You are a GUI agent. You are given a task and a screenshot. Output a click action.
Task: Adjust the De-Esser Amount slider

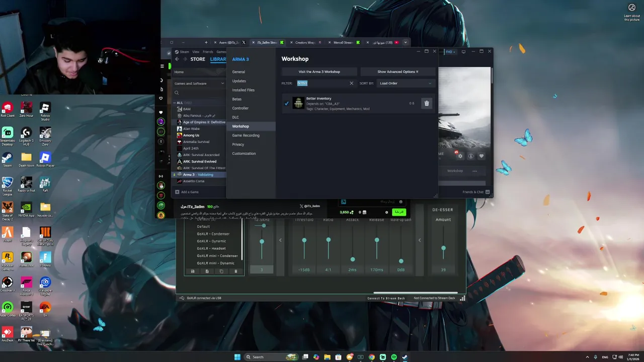coord(443,248)
